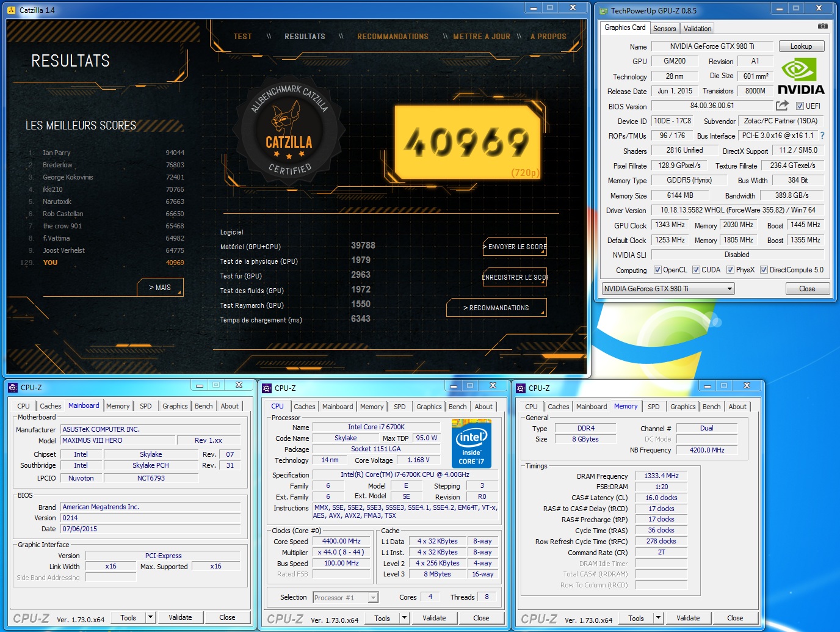840x632 pixels.
Task: Click the > MAIS button
Action: [160, 288]
